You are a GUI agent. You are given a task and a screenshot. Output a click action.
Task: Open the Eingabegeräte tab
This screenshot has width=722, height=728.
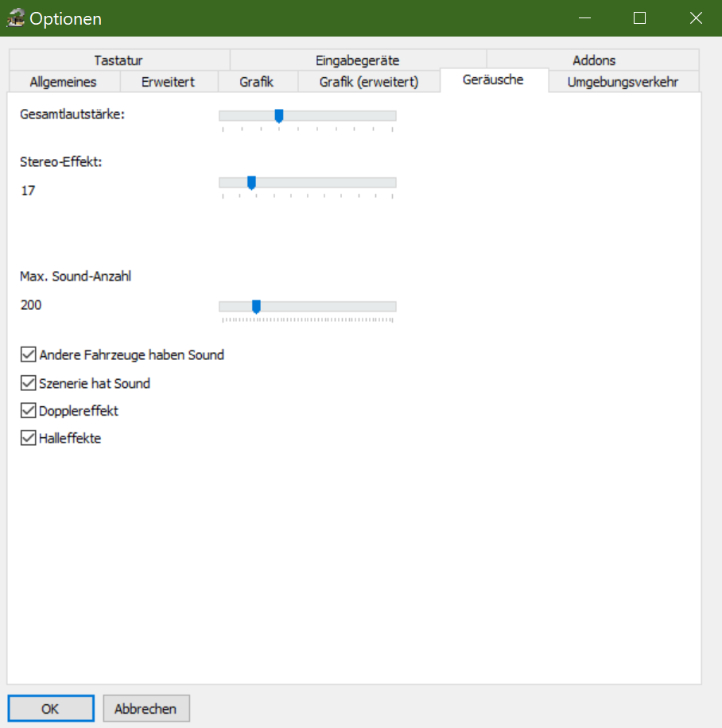[357, 60]
